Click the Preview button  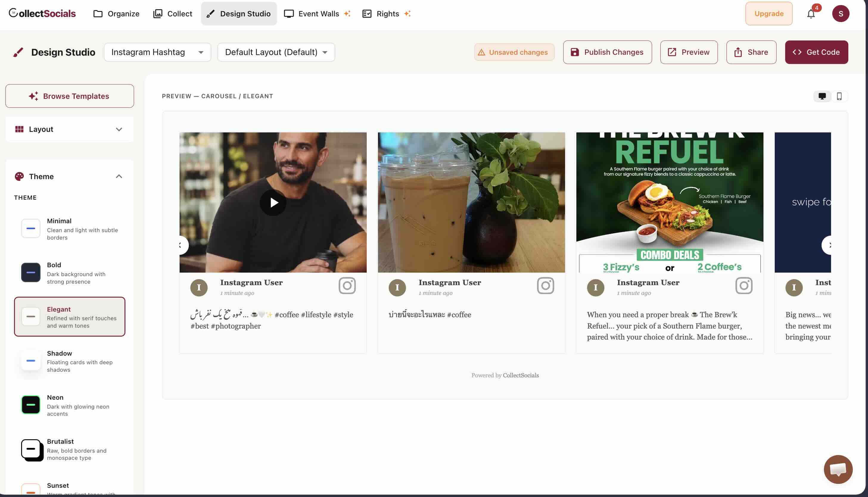click(689, 52)
